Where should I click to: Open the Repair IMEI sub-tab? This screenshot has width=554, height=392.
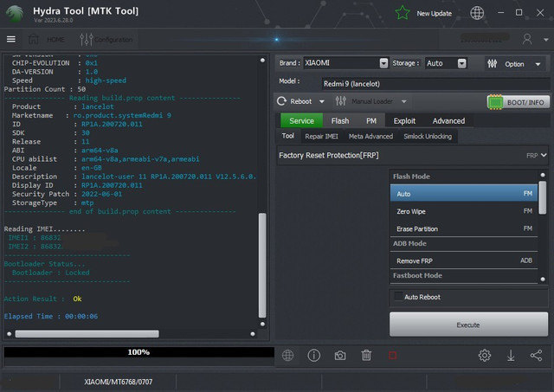click(321, 137)
